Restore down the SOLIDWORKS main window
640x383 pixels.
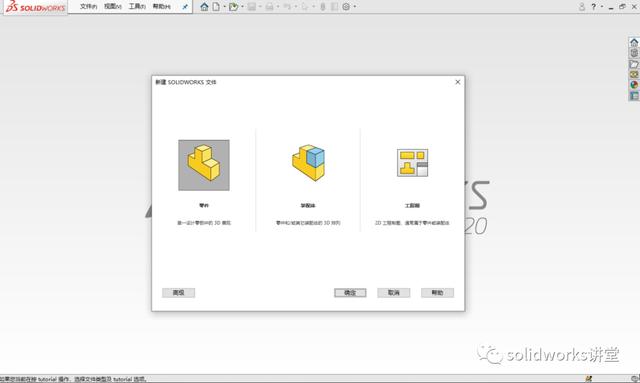[622, 7]
